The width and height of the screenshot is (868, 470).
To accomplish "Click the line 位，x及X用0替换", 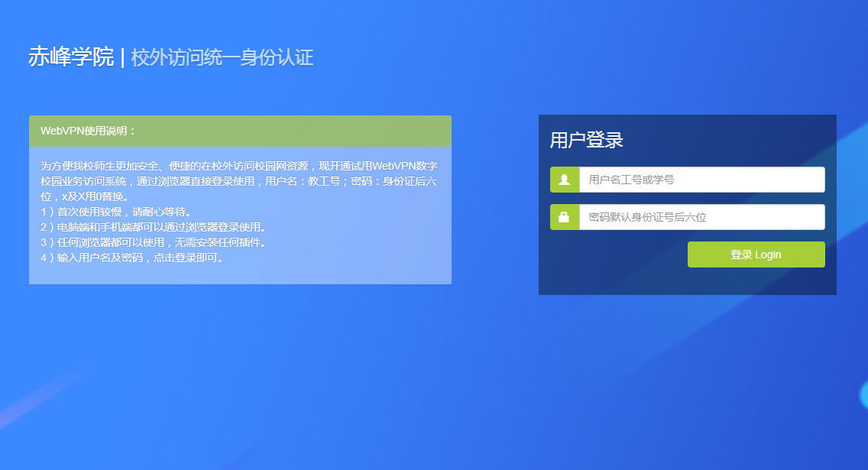I will coord(84,196).
